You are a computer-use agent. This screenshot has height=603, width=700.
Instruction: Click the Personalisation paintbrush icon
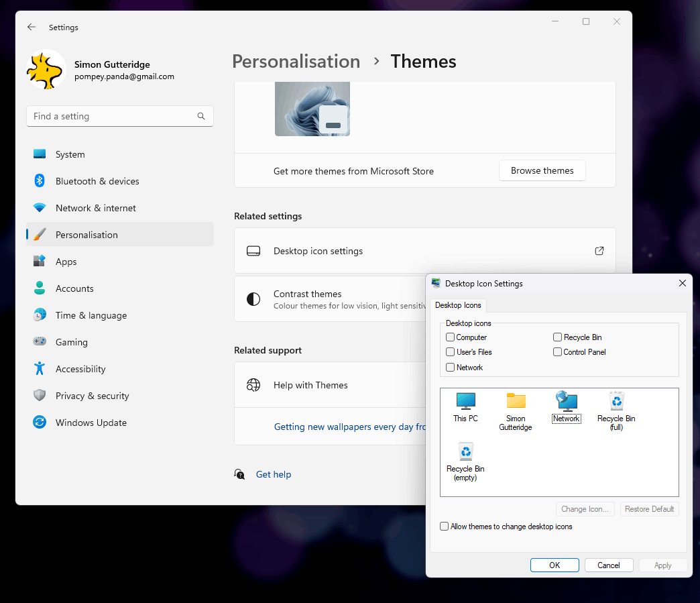(40, 235)
